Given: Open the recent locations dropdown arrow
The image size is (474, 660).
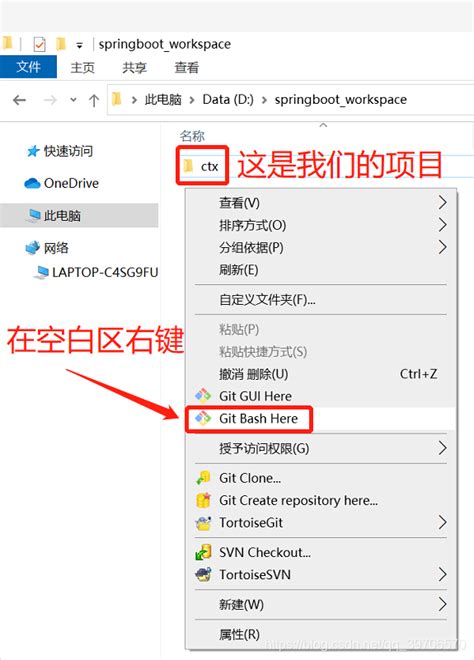Looking at the screenshot, I should (73, 100).
